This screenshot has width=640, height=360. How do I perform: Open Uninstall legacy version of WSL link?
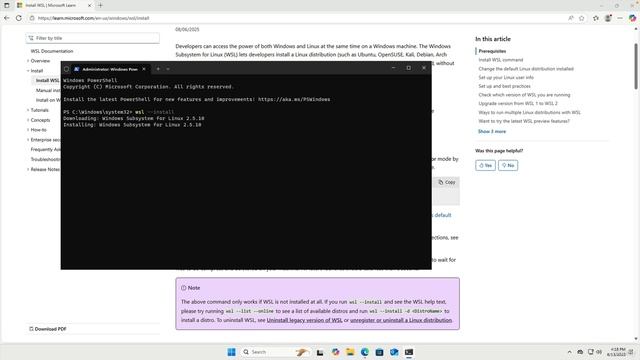304,320
